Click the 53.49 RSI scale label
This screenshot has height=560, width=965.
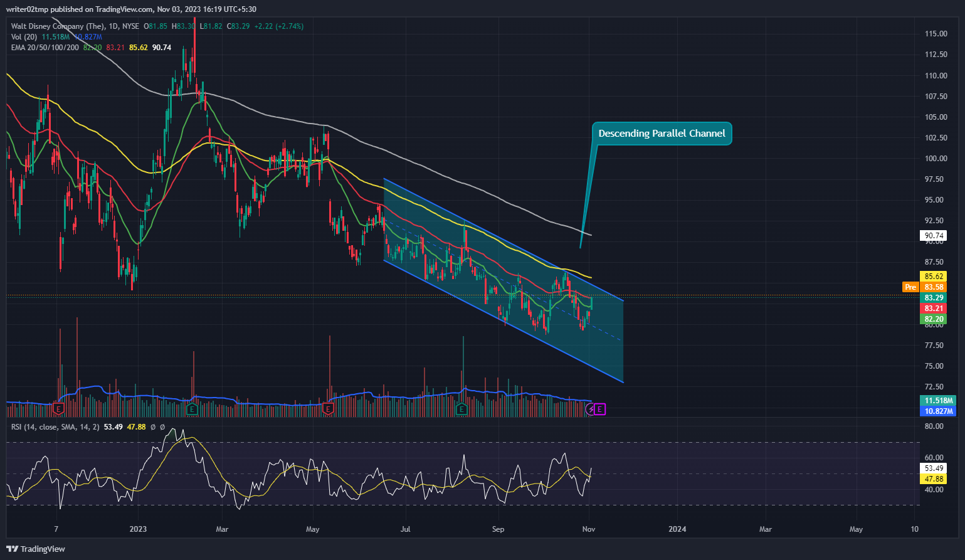coord(934,468)
